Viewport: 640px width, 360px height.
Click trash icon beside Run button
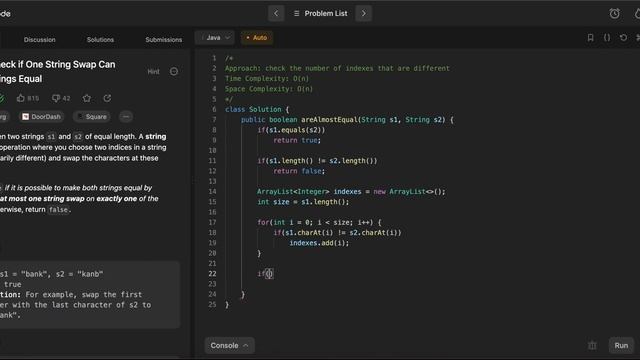point(592,346)
